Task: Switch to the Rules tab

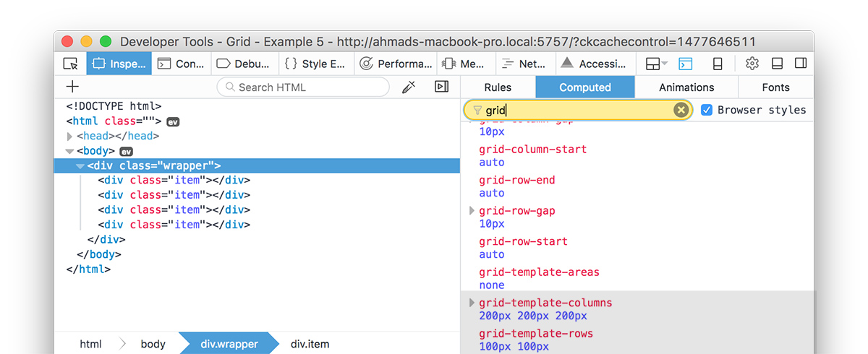Action: coord(498,87)
